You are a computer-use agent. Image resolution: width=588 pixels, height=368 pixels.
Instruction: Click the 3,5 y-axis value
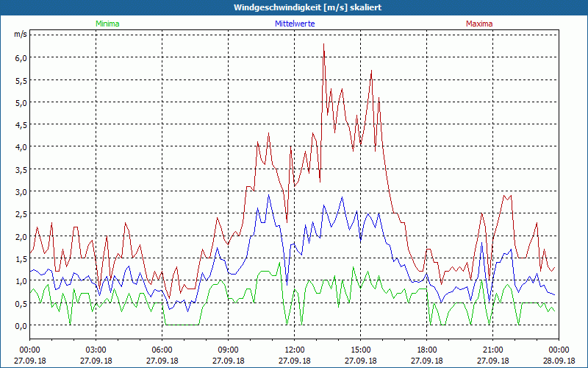(x=21, y=169)
